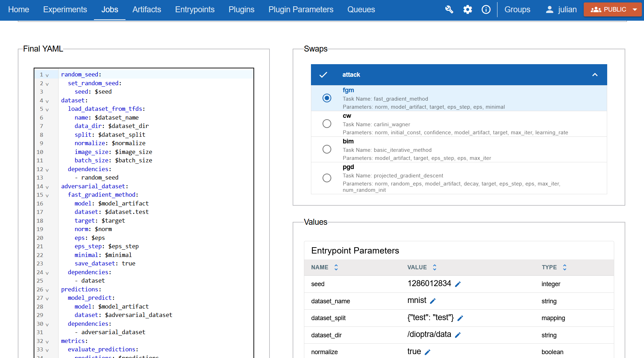Viewport: 644px width, 358px height.
Task: Place cursor on YAML line 3 seed
Action: click(93, 92)
